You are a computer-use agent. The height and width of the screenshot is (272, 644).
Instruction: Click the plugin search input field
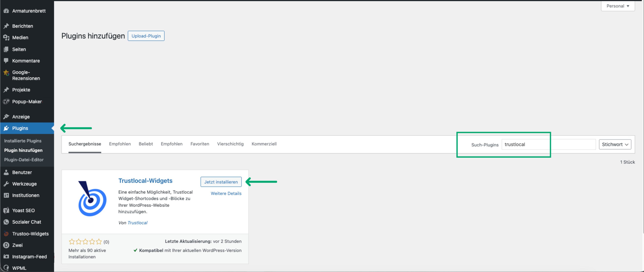tap(549, 144)
